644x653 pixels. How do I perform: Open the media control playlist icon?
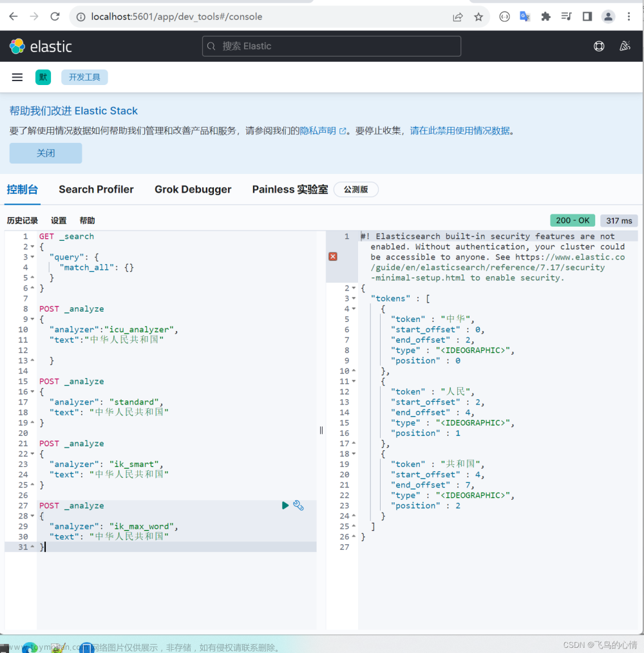coord(567,17)
